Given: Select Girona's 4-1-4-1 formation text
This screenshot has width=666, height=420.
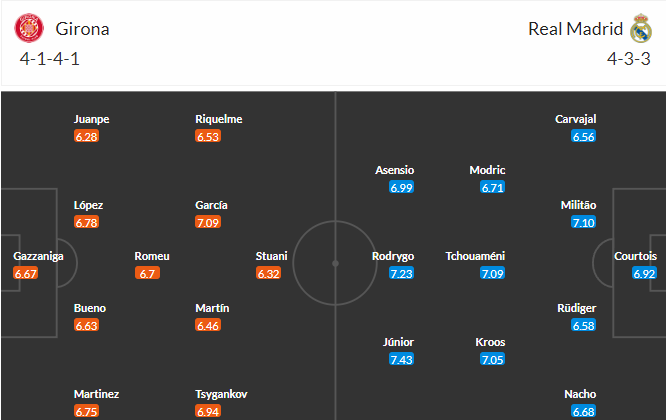Looking at the screenshot, I should coord(50,59).
